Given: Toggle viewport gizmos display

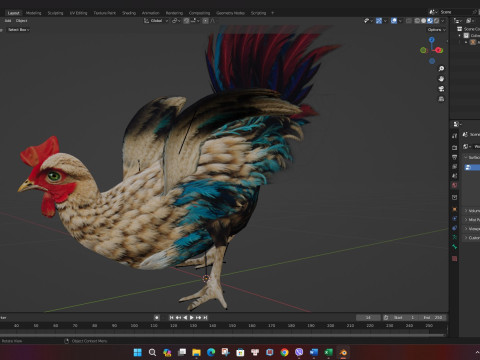Looking at the screenshot, I should coord(379,21).
